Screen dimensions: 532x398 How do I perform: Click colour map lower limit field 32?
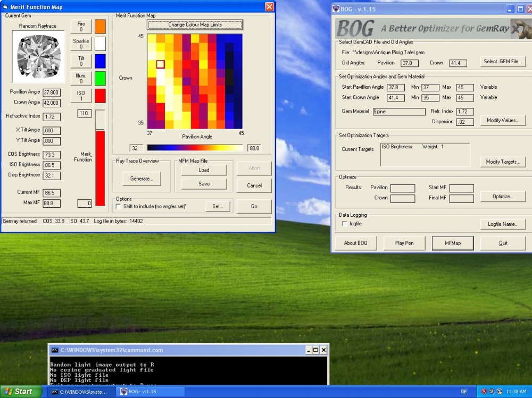[136, 148]
